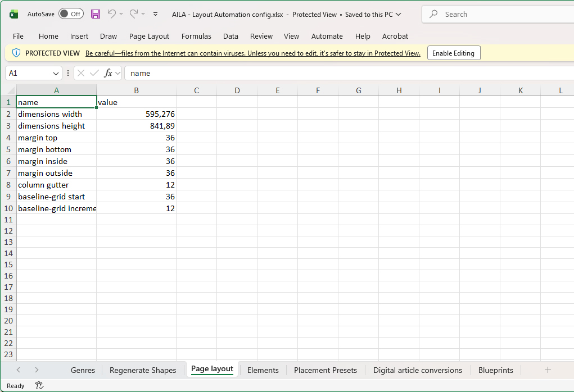Toggle the AutoSave switch

click(x=71, y=14)
